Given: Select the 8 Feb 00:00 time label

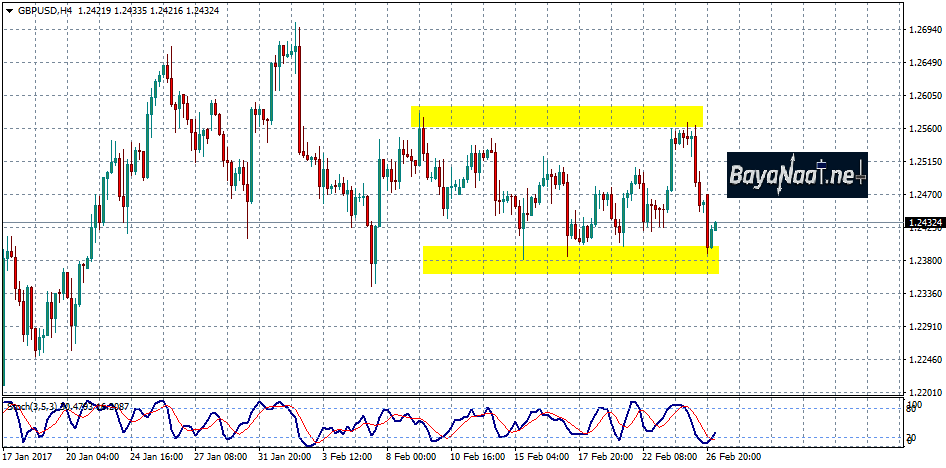Looking at the screenshot, I should 409,455.
